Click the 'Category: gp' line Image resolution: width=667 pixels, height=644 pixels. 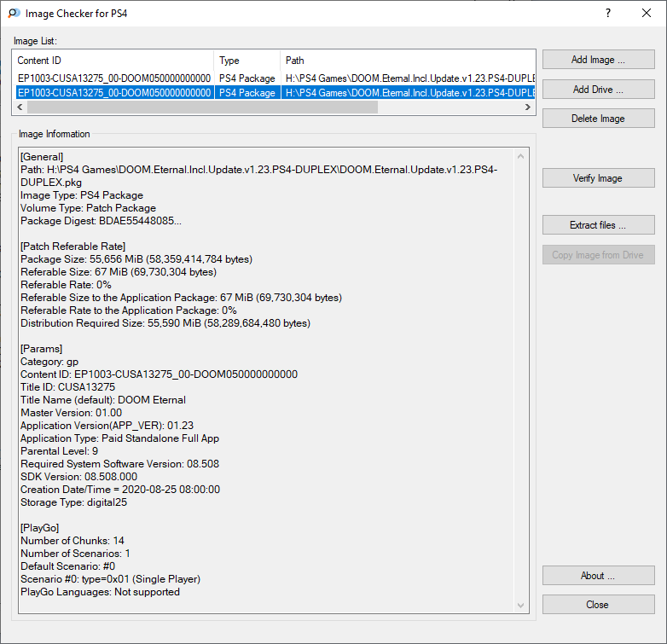tap(49, 362)
